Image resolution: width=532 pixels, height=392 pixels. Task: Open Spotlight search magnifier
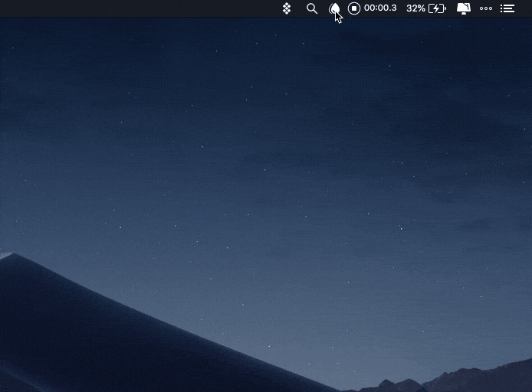click(312, 8)
